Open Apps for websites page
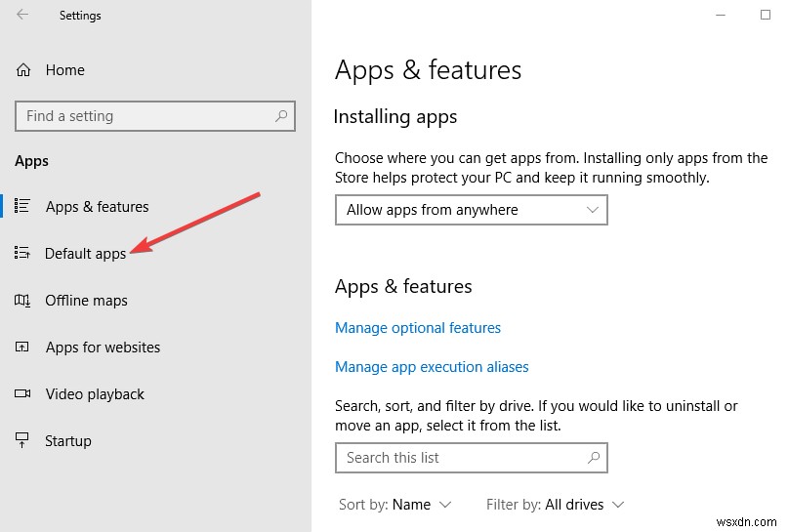 (x=104, y=348)
